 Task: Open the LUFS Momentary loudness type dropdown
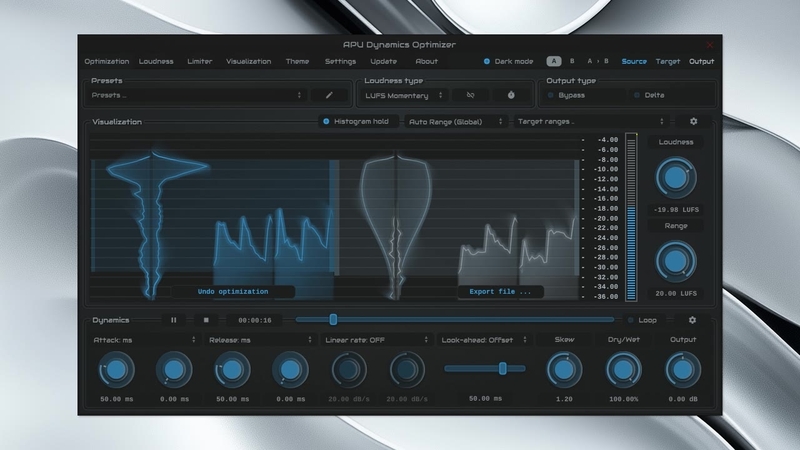[x=404, y=95]
